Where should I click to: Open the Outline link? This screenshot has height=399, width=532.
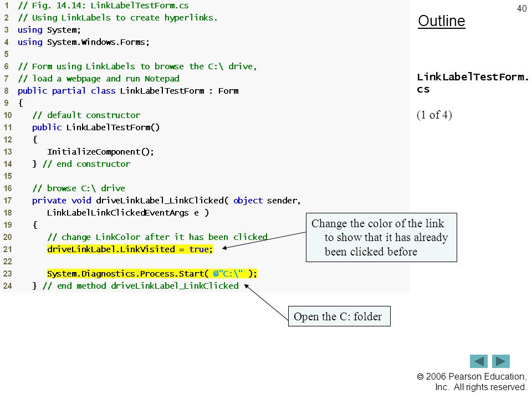tap(442, 21)
